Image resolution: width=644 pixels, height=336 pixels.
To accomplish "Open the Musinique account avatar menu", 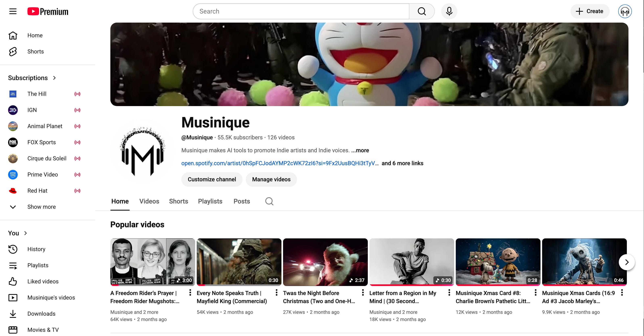I will point(625,11).
